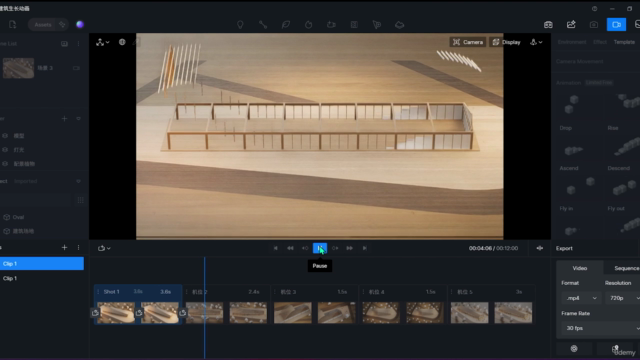Switch export to Video tab
This screenshot has width=640, height=360.
(580, 268)
